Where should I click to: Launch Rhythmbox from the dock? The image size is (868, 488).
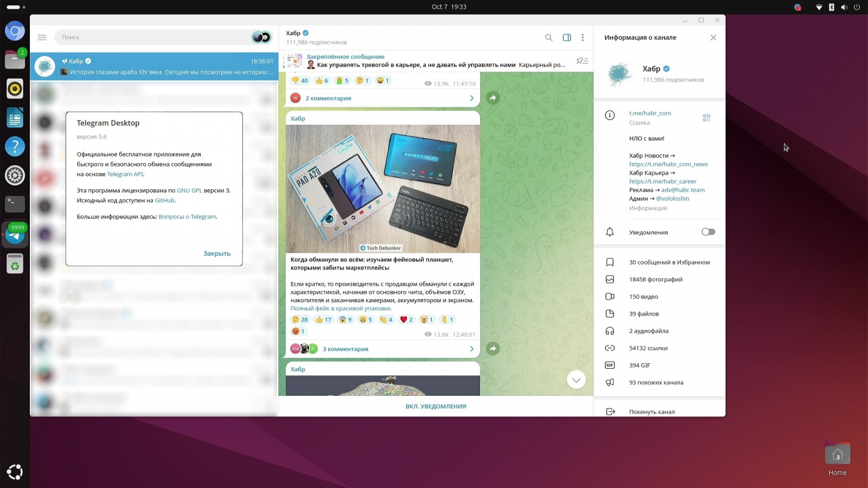coord(15,88)
